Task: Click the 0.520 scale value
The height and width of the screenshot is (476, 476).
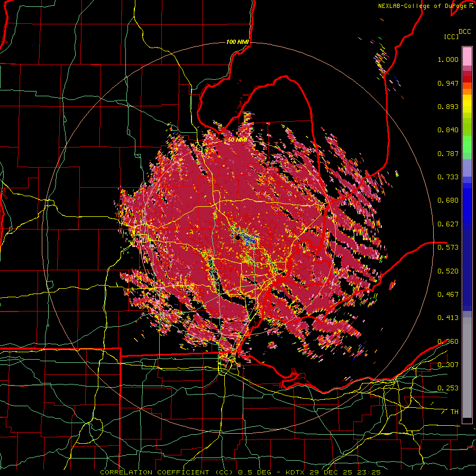Action: coord(448,271)
